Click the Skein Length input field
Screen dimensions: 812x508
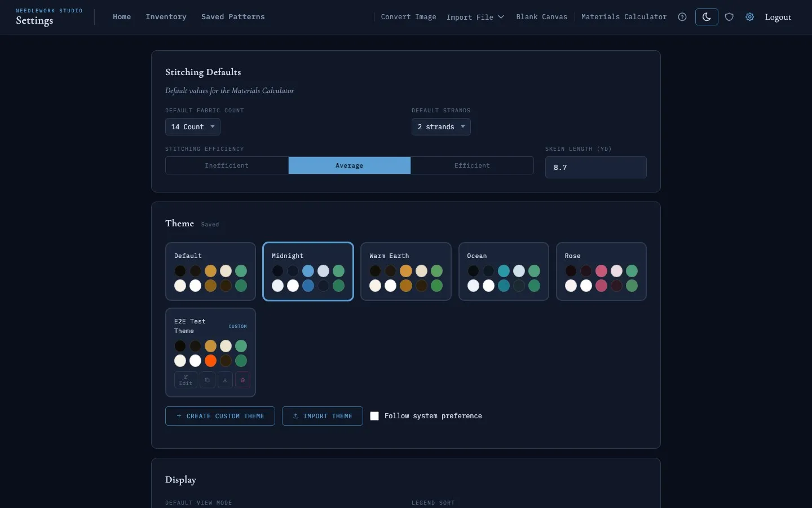tap(595, 167)
